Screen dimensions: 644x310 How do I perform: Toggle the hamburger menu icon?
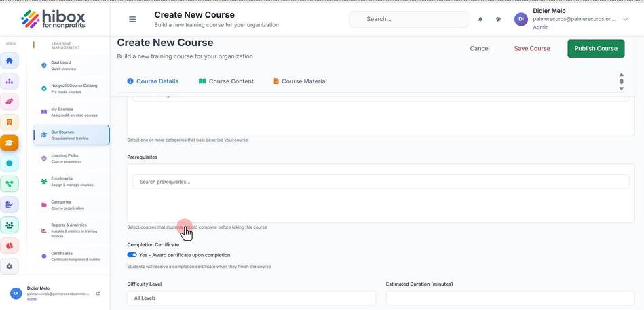(132, 19)
